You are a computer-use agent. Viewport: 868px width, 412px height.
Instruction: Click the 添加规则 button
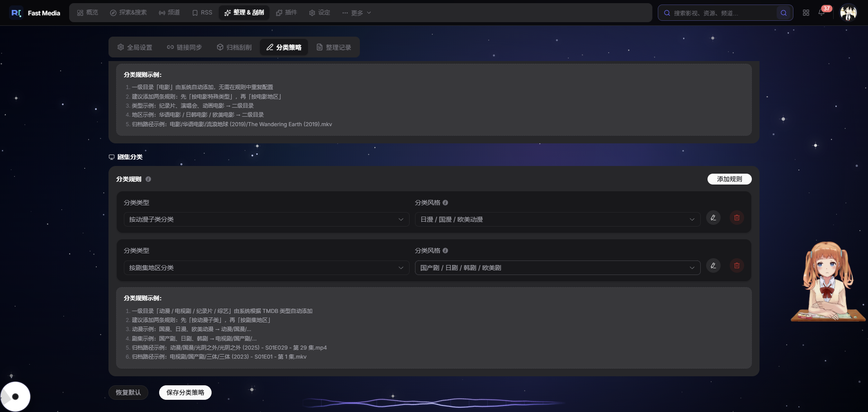click(729, 179)
